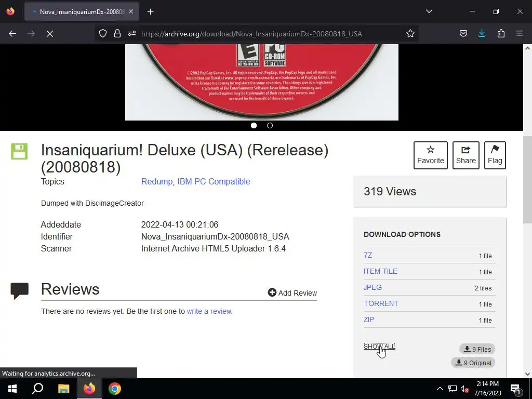
Task: Show hidden system tray icons
Action: pos(440,389)
